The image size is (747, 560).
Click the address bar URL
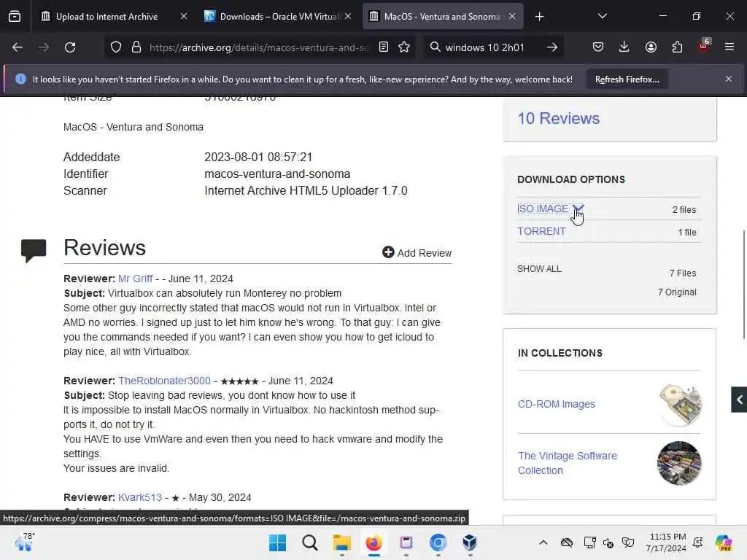click(x=258, y=47)
